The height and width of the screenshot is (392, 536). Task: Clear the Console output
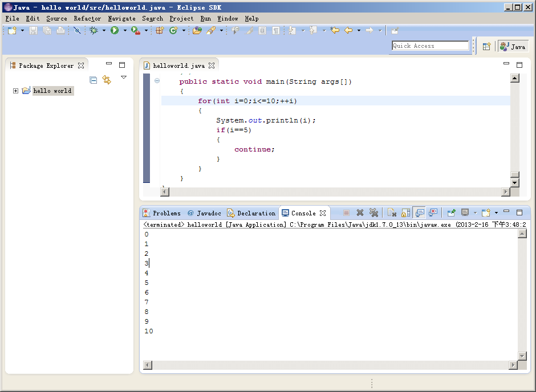point(392,213)
